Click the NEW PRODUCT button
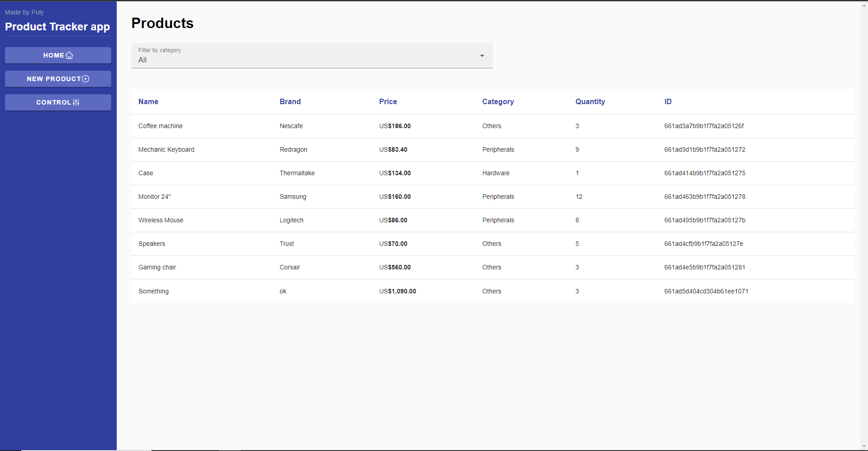Screen dimensions: 868x451 point(58,78)
